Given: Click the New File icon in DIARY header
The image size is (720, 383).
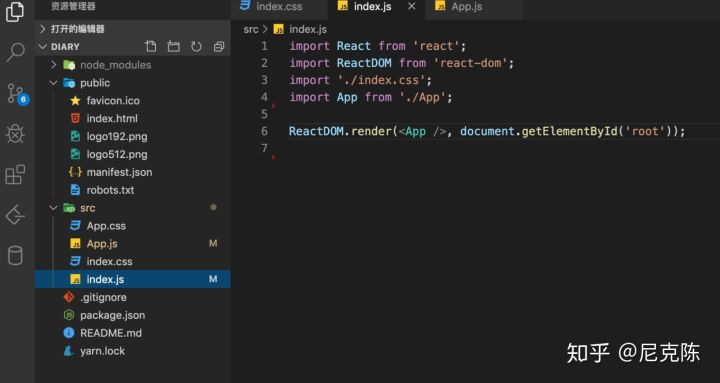Looking at the screenshot, I should pos(151,46).
